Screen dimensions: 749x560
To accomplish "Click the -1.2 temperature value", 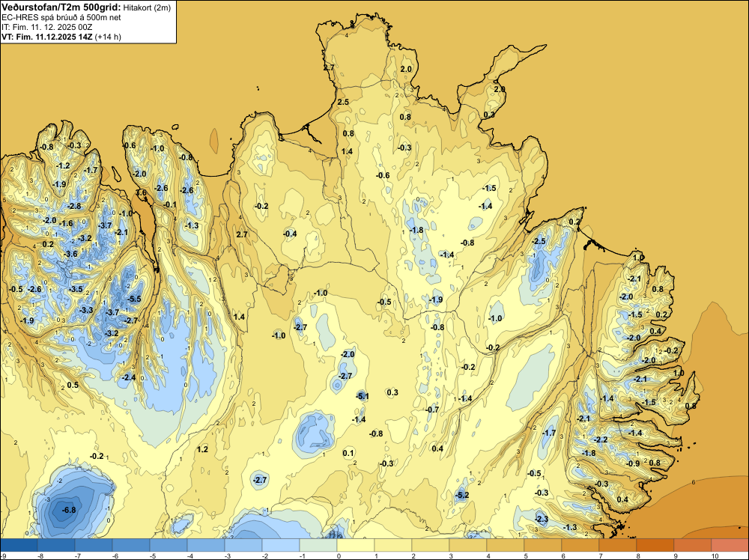I will point(63,165).
